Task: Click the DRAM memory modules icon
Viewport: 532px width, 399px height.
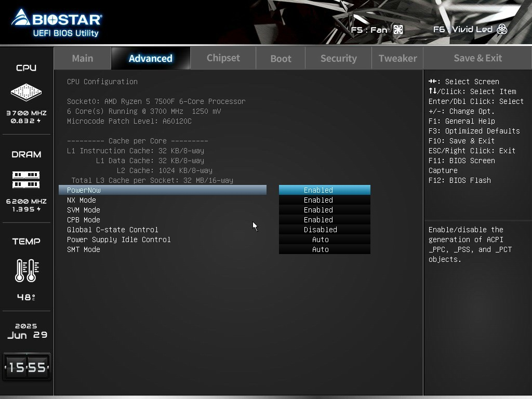Action: pyautogui.click(x=26, y=179)
